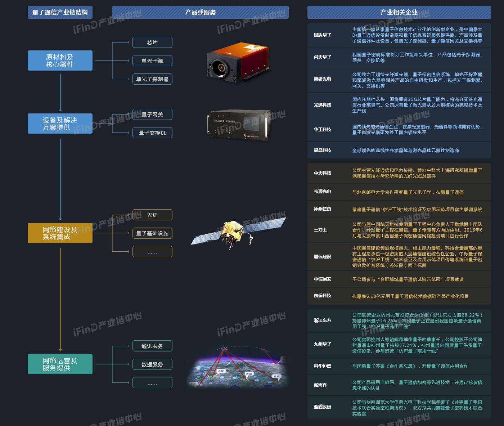Viewport: 504px width, 426px height.
Task: Click the 芯片 product box
Action: (152, 42)
